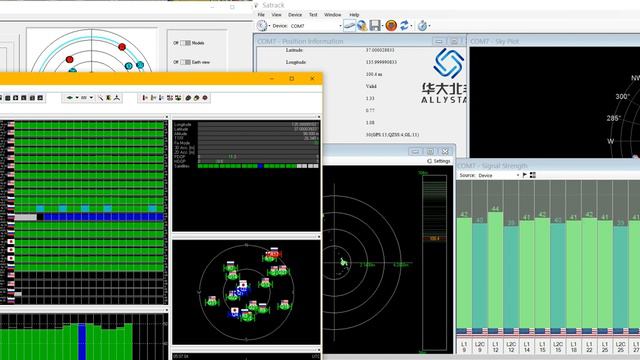Click the clock icon in Satrack toolbar
Image resolution: width=640 pixels, height=360 pixels.
point(262,25)
